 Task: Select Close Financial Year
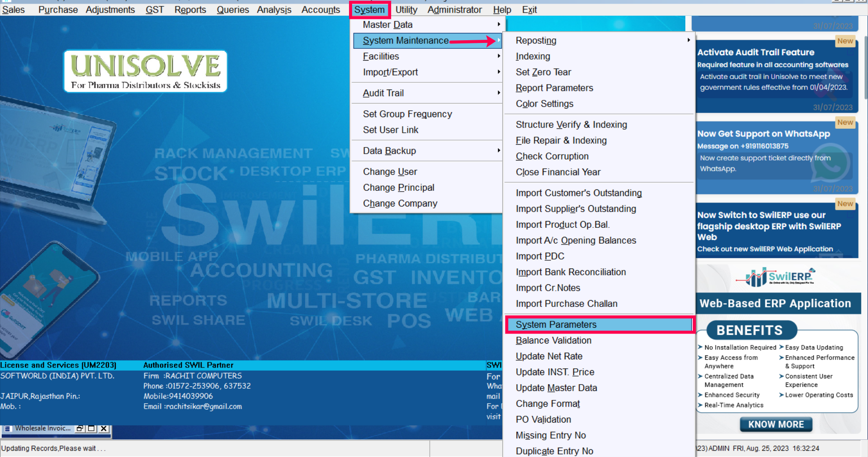click(599, 172)
